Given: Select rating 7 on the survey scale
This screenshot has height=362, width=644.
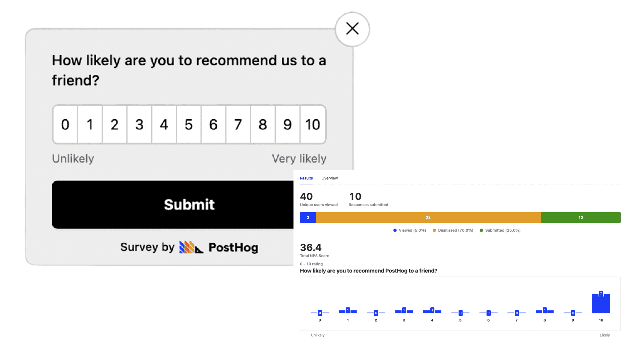Looking at the screenshot, I should (238, 125).
